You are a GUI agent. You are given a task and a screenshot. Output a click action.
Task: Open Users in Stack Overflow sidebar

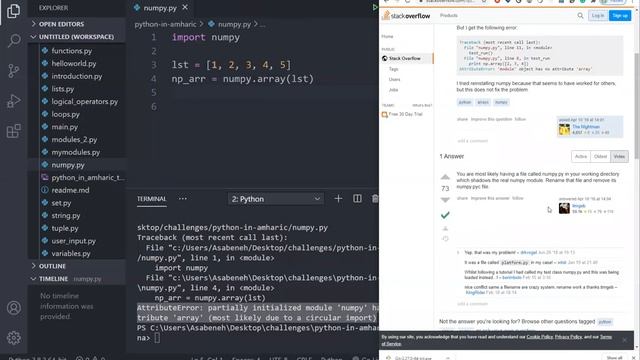[394, 79]
